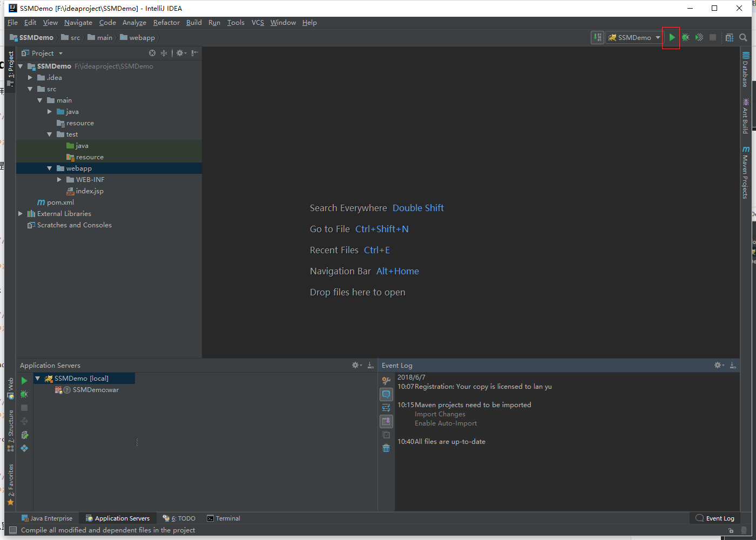
Task: Click Scroll from Source target icon in Project panel
Action: click(x=152, y=53)
